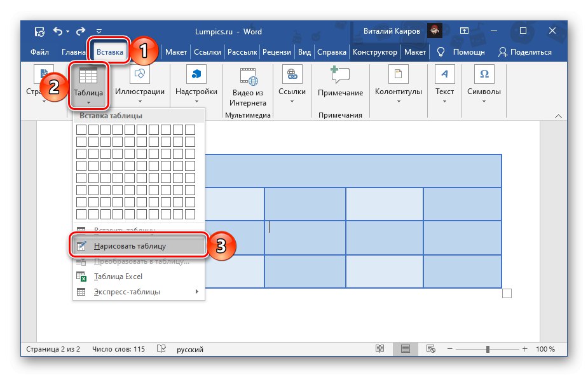Click Число слов: 115 word count
The width and height of the screenshot is (588, 377).
[x=118, y=349]
